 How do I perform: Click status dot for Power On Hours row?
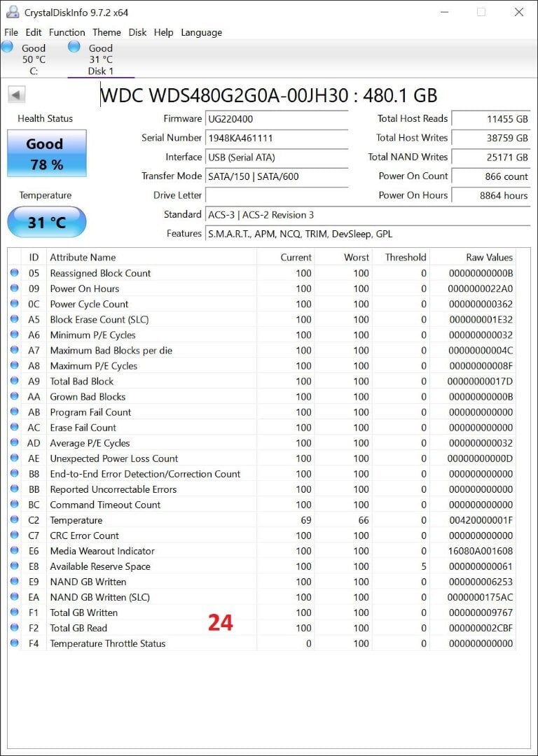[15, 288]
